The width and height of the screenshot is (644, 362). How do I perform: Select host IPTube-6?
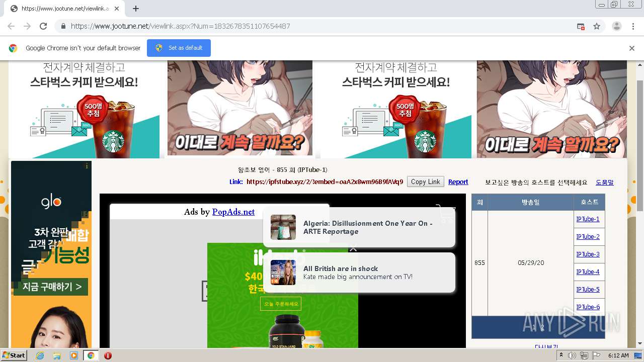coord(588,307)
